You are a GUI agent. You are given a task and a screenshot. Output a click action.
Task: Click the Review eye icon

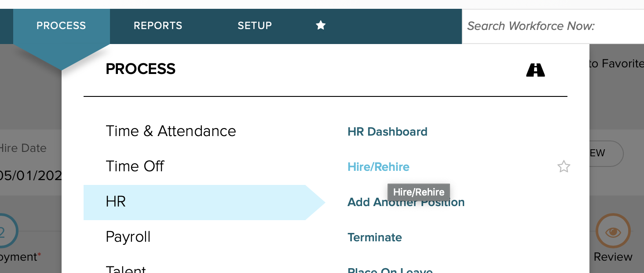point(613,231)
